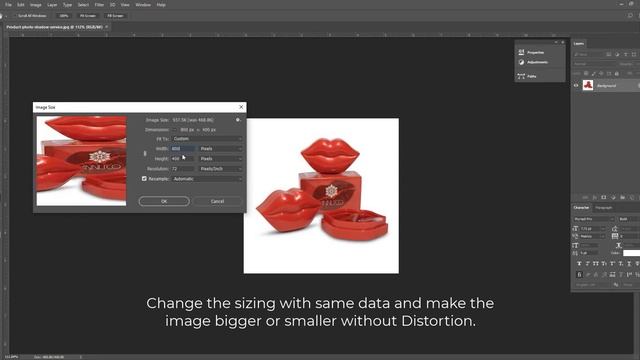Open the Image menu
Viewport: 640px width, 360px height.
click(36, 5)
